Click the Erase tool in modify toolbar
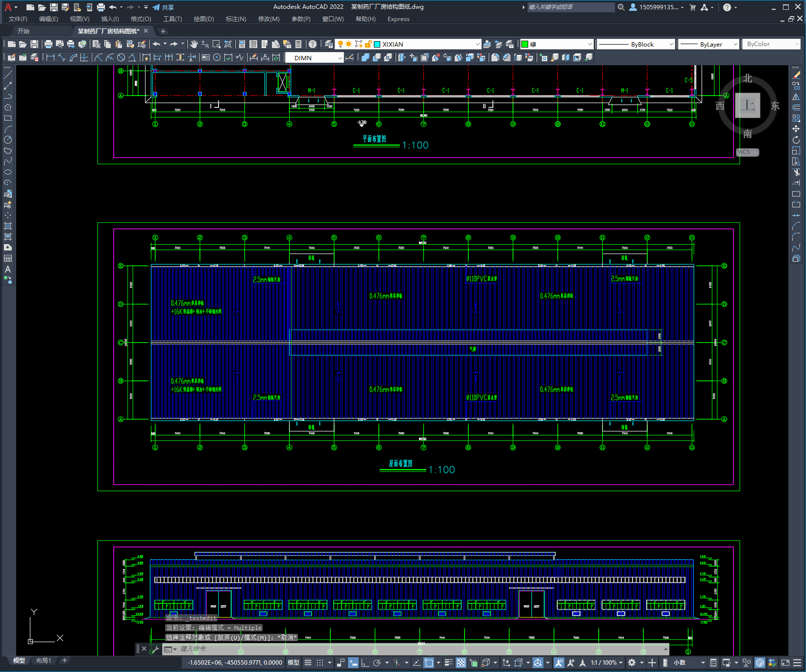806x672 pixels. 796,75
